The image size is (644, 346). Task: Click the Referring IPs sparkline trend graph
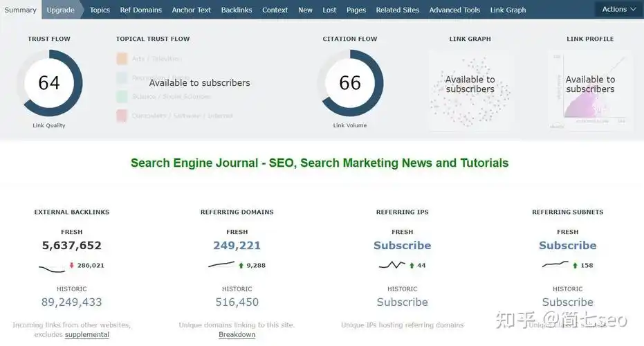point(392,265)
